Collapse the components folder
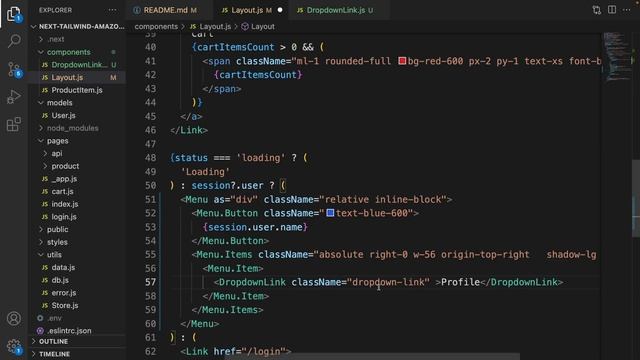Screen dimensions: 640x360 77,52
